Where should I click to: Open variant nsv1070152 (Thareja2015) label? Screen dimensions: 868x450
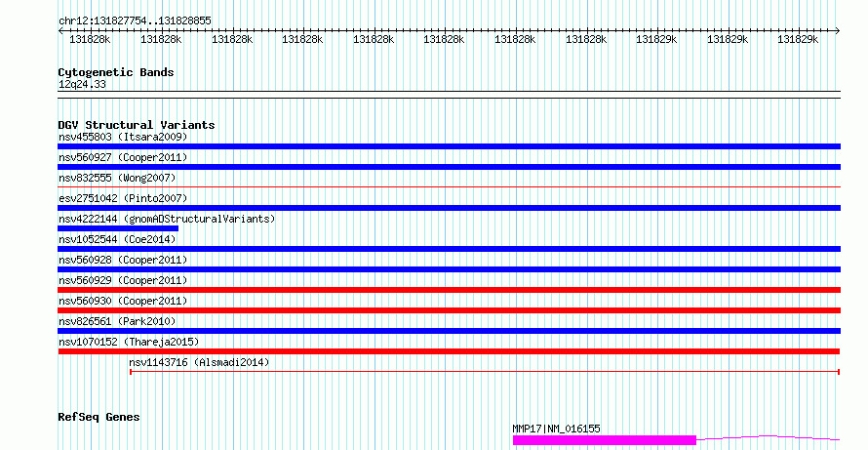129,342
